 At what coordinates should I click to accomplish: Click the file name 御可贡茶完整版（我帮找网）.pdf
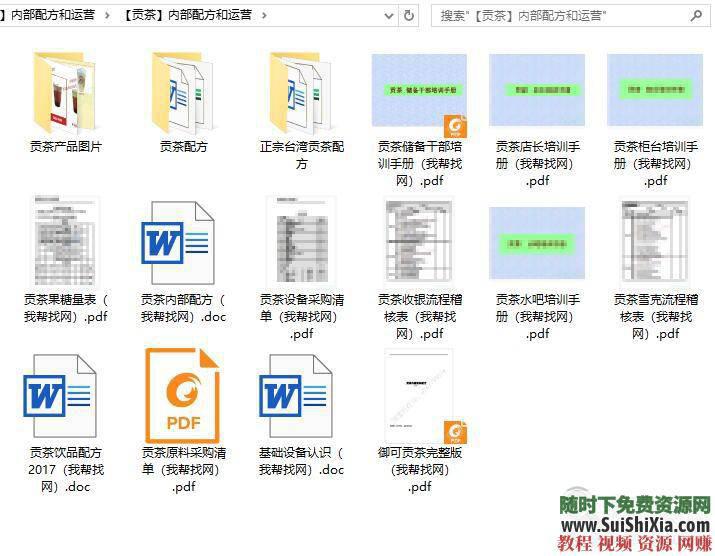click(420, 469)
